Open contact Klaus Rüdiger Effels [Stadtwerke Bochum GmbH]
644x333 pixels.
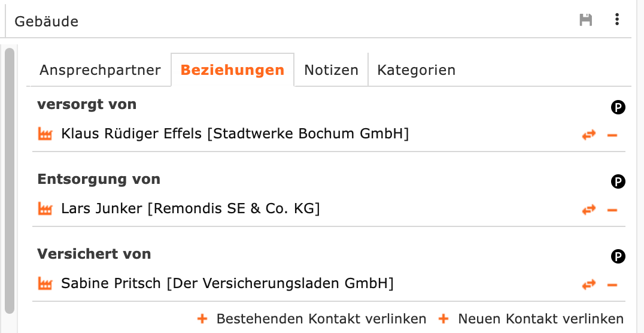point(235,134)
